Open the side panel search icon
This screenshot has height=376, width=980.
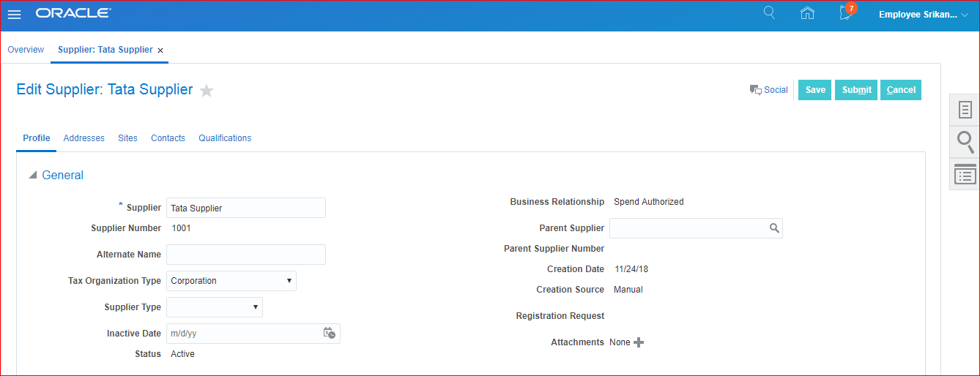click(x=965, y=141)
